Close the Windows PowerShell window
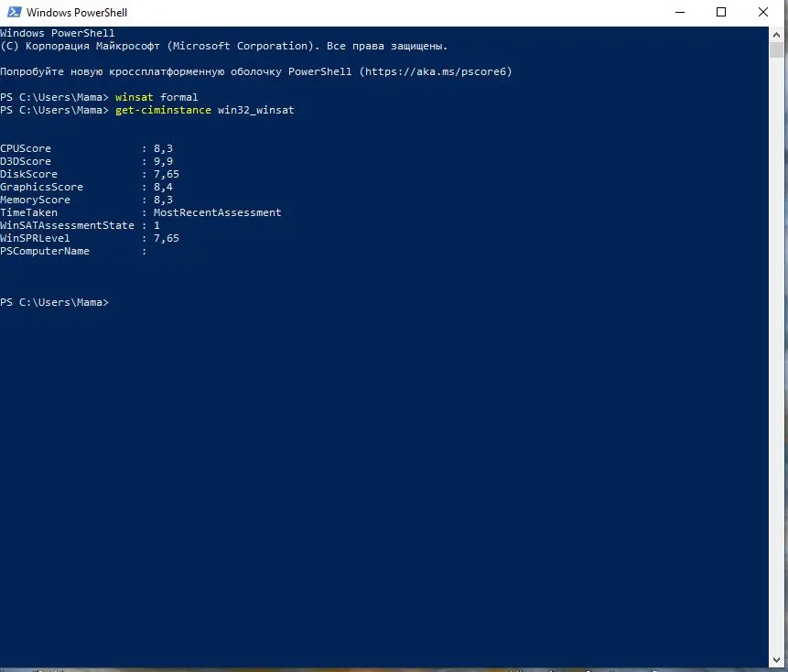Screen dimensions: 788x672 [x=763, y=12]
